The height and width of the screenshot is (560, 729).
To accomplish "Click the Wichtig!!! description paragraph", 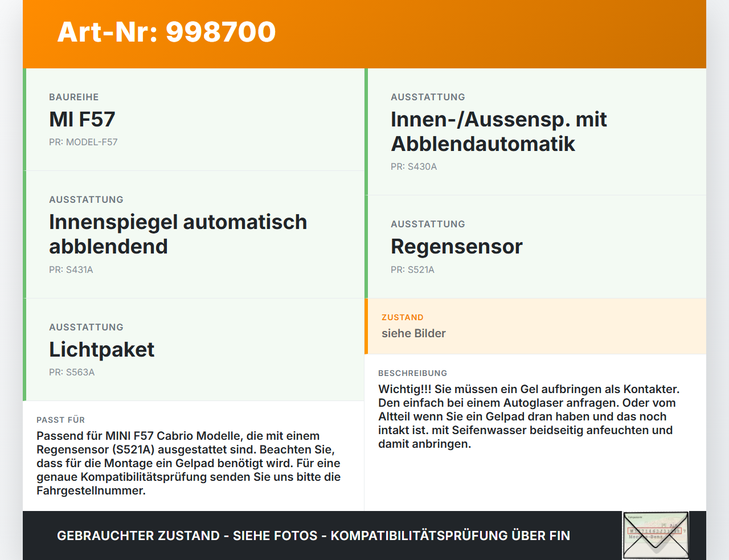I will (529, 416).
